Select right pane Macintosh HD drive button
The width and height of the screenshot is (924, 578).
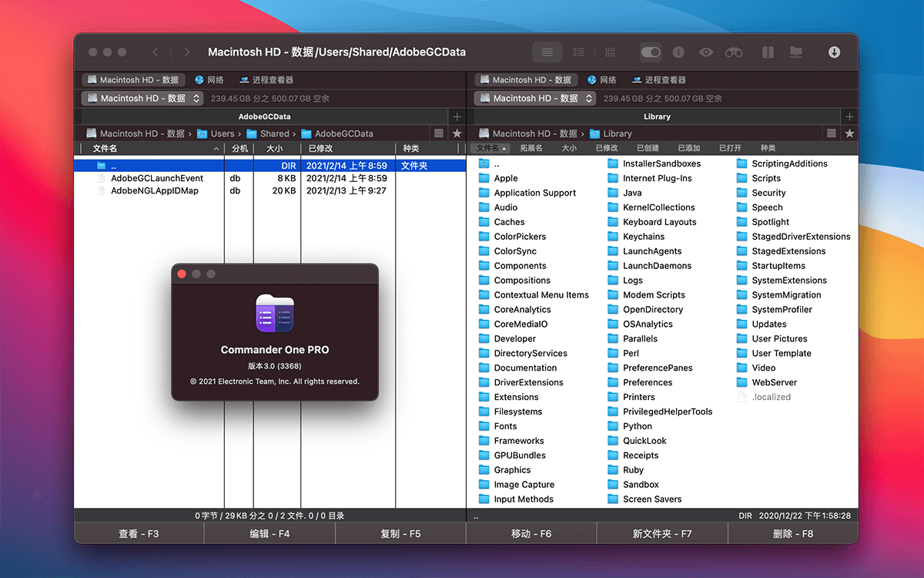pos(525,79)
